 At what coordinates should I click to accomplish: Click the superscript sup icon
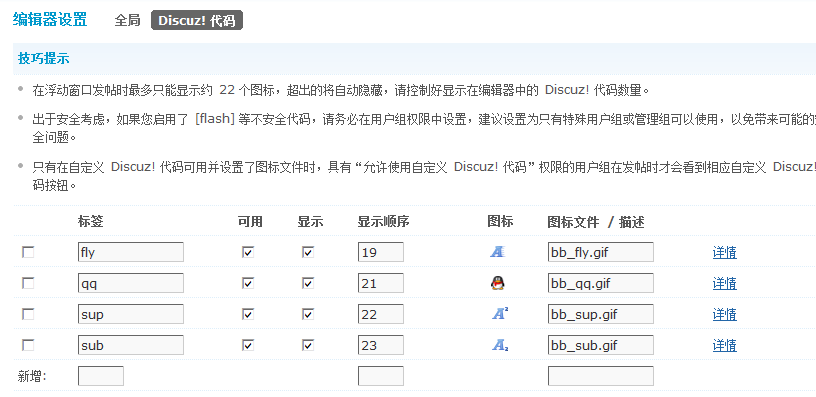(x=500, y=314)
